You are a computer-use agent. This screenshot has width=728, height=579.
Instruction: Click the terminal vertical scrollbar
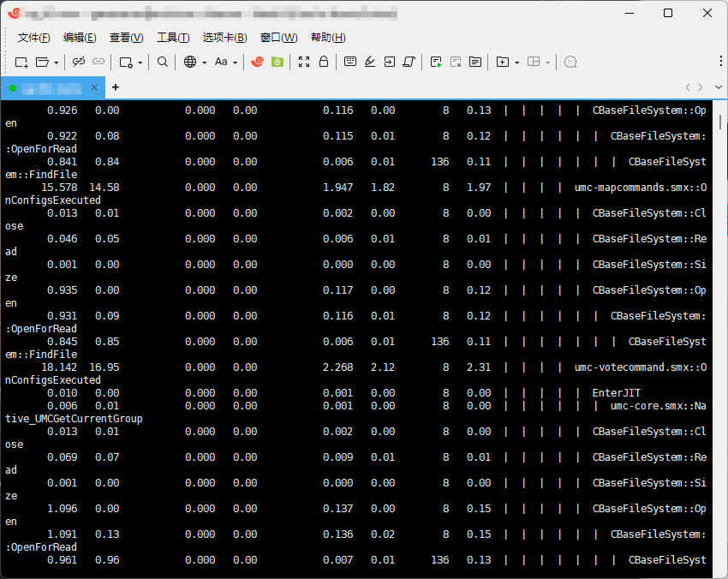click(x=721, y=343)
